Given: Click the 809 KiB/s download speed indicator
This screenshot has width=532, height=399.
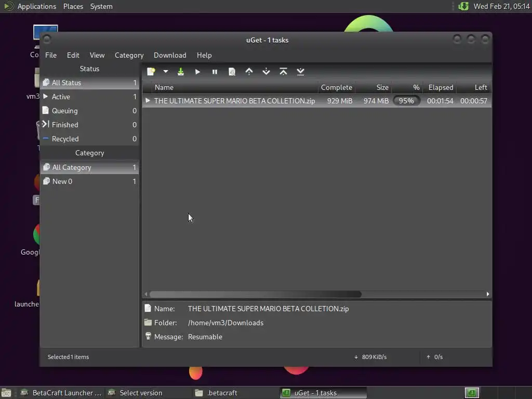Looking at the screenshot, I should click(x=370, y=357).
